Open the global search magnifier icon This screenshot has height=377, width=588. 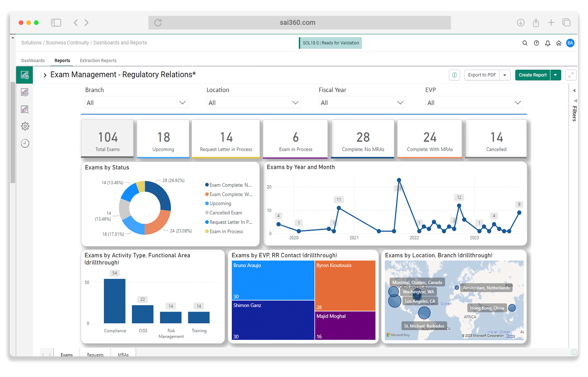point(525,43)
